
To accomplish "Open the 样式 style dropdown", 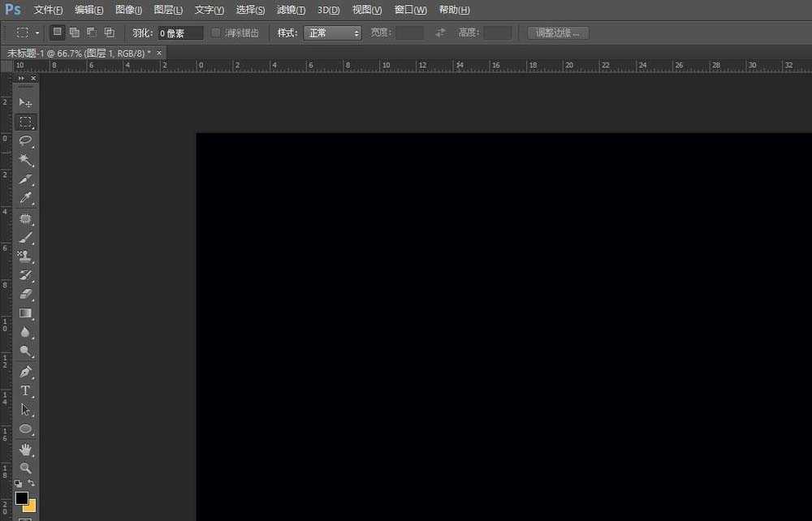I will click(333, 33).
